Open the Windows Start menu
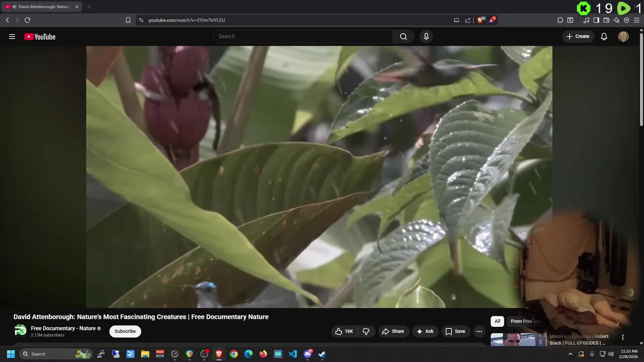 [x=11, y=354]
